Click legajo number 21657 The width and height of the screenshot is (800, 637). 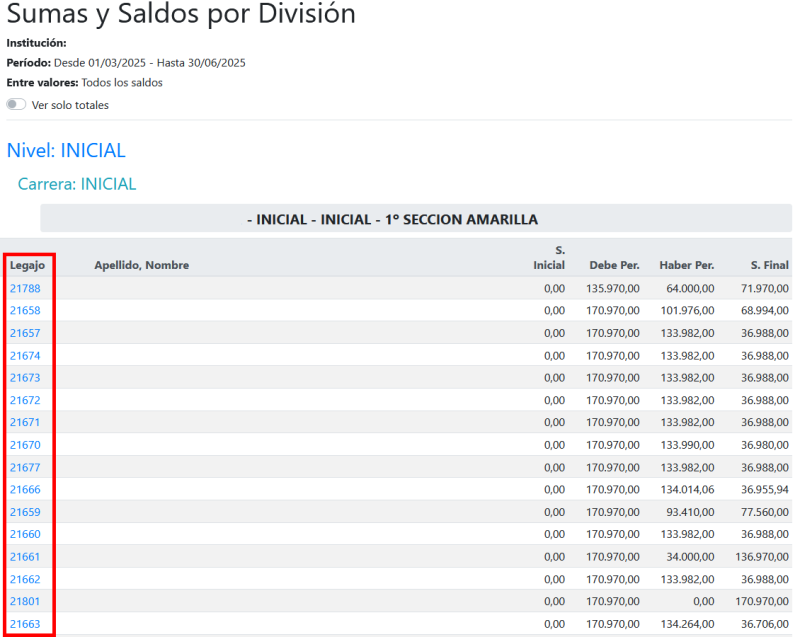[25, 333]
